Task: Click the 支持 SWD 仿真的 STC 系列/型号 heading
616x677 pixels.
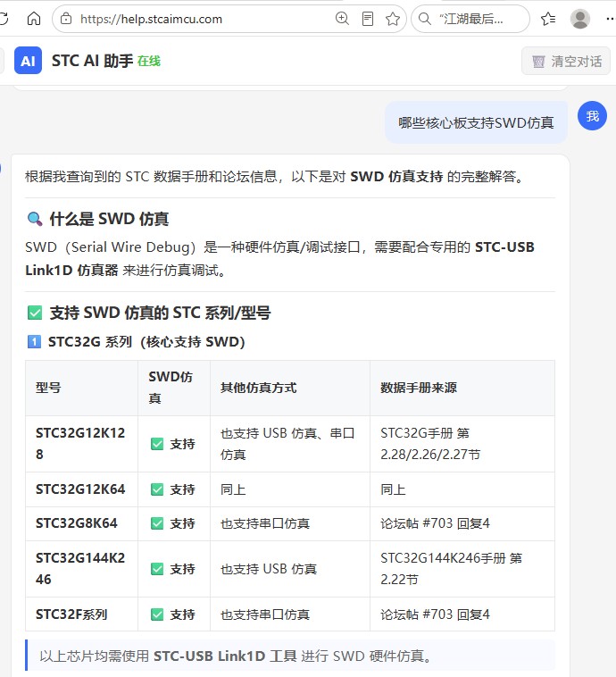Action: pos(149,313)
